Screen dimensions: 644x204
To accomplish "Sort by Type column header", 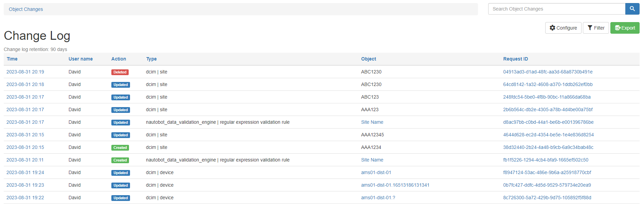I will tap(151, 59).
